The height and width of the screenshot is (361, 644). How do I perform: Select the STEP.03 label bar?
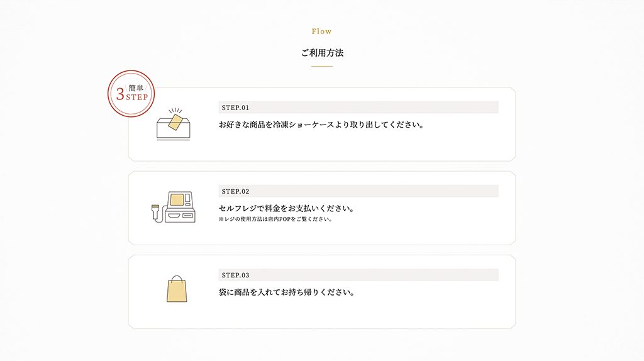pyautogui.click(x=358, y=275)
